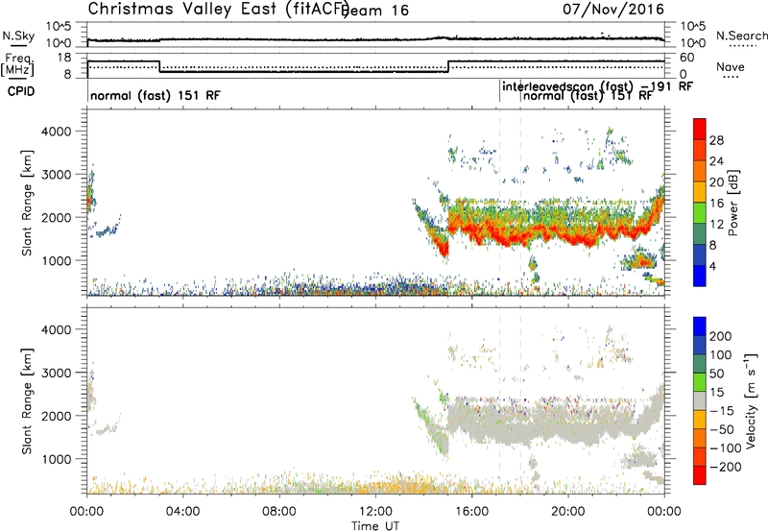Click the 1000 tick in the velocity panel

[56, 459]
